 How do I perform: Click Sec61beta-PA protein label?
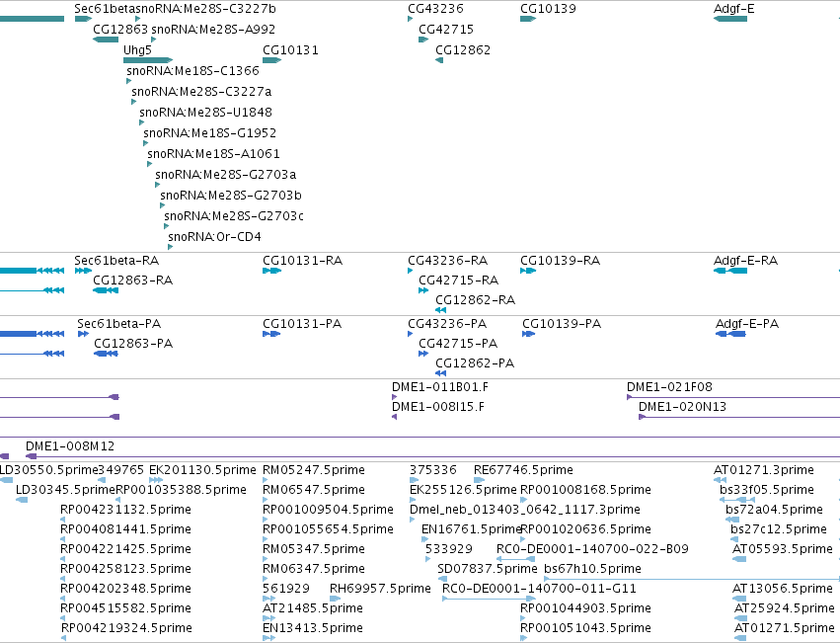(118, 324)
